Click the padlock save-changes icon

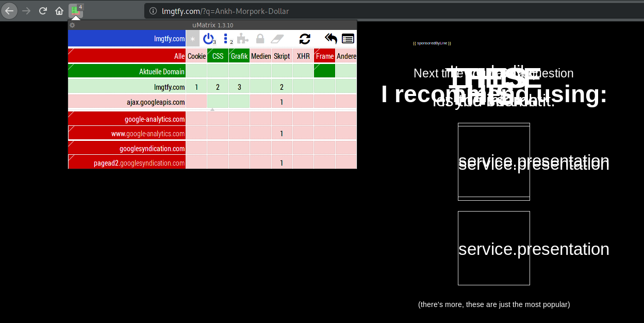click(x=260, y=39)
